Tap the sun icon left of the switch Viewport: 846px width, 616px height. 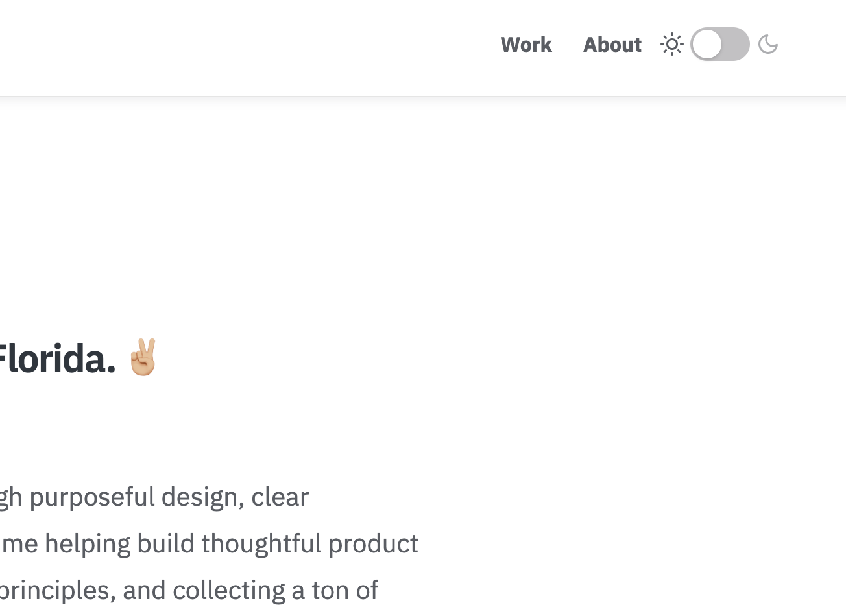pos(672,44)
